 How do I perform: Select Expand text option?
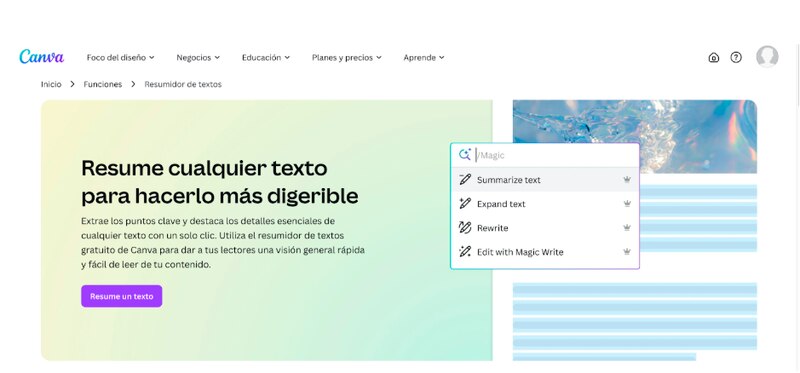point(544,204)
